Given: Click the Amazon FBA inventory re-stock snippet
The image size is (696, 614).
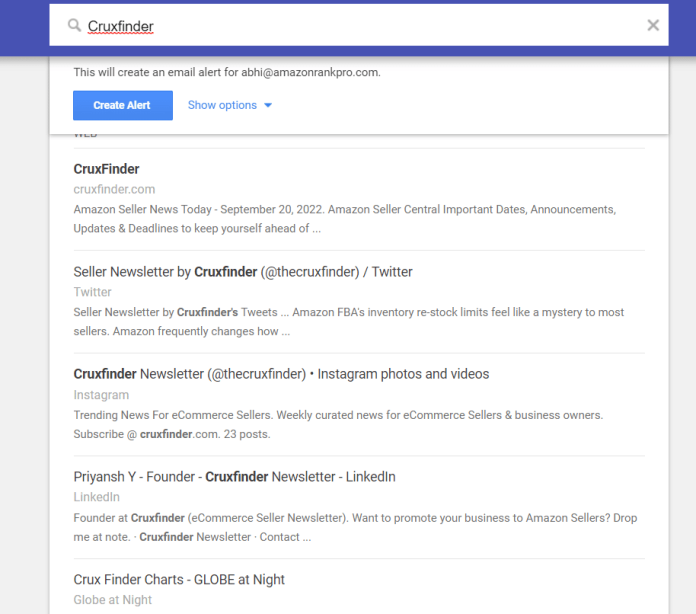Looking at the screenshot, I should (348, 322).
